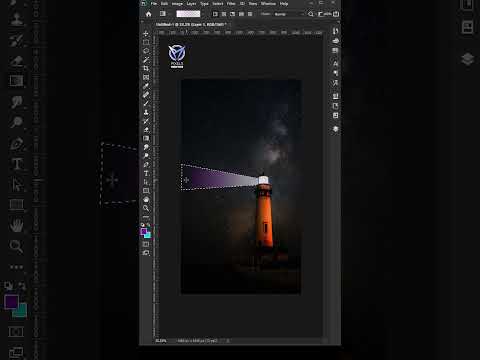
Task: Click the document size info in status bar
Action: coord(197,341)
